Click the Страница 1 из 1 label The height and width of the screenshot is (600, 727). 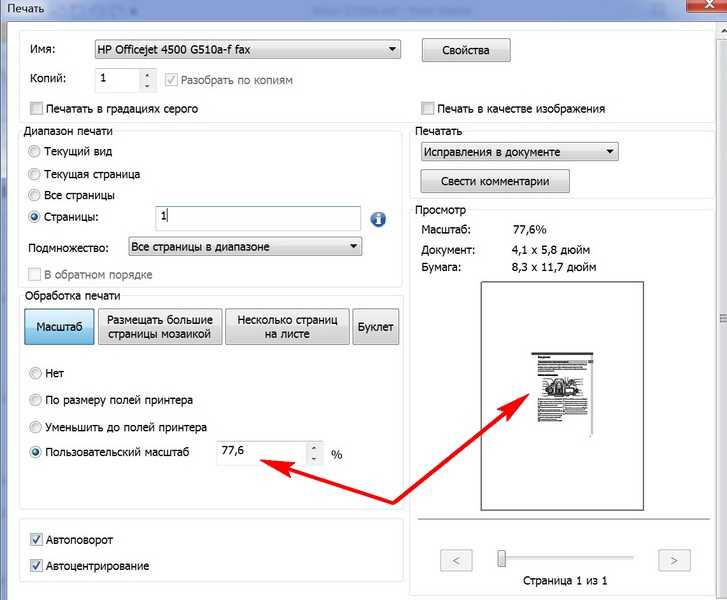coord(565,581)
